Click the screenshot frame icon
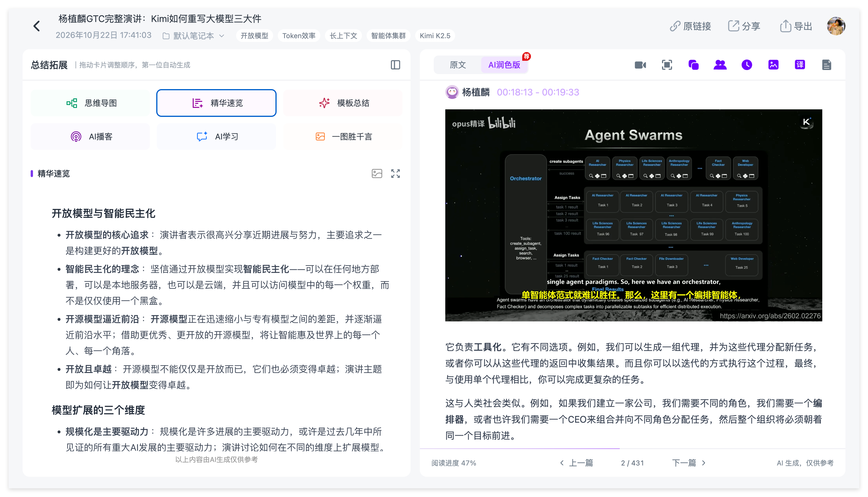This screenshot has height=497, width=868. tap(667, 65)
